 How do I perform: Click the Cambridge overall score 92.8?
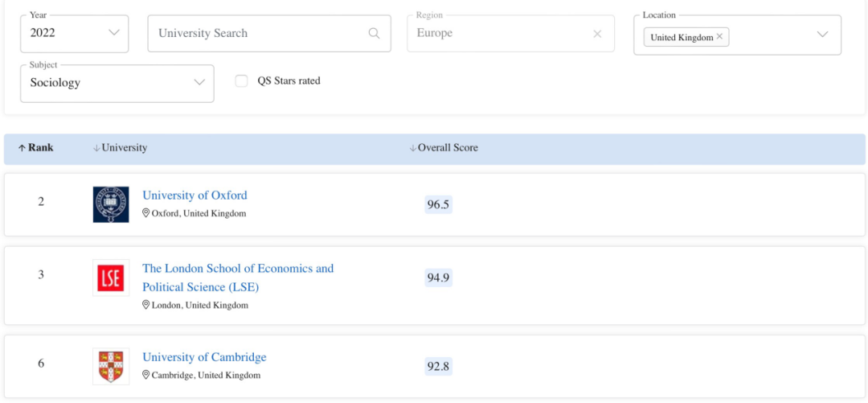[439, 367]
